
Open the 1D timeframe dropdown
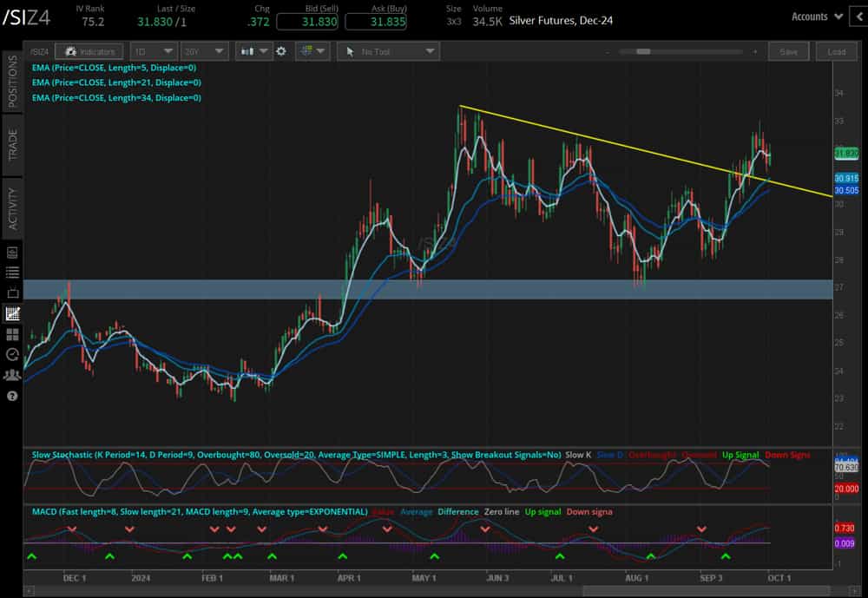(153, 51)
